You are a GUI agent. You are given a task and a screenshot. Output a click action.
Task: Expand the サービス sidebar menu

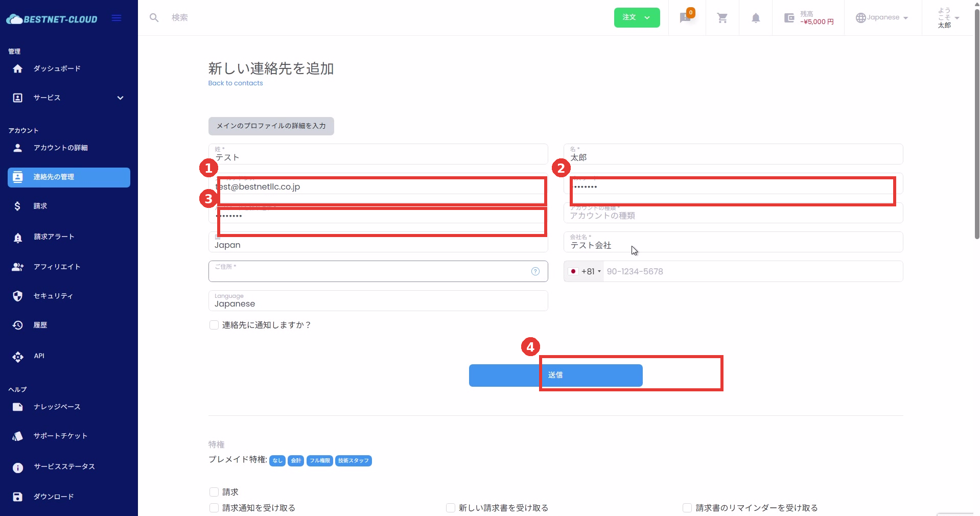[x=68, y=98]
